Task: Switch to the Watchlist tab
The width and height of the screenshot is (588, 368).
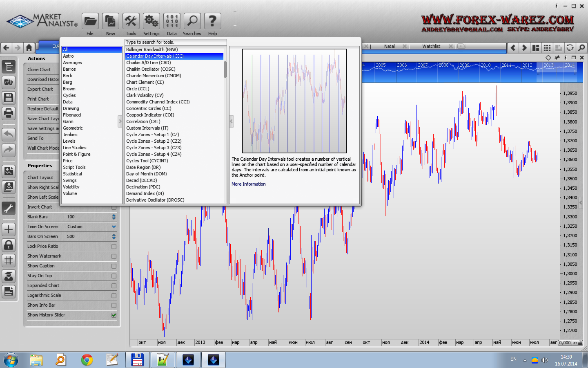Action: pos(431,47)
